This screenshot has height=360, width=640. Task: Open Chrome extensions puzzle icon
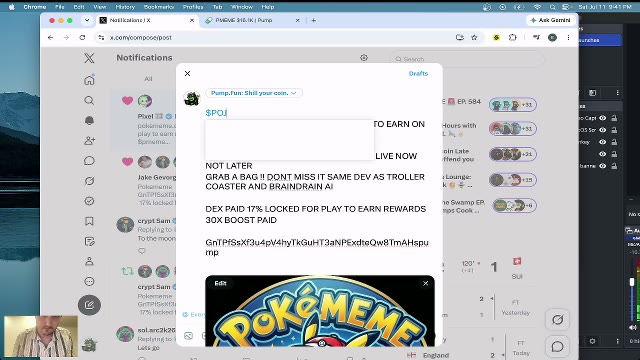point(513,38)
